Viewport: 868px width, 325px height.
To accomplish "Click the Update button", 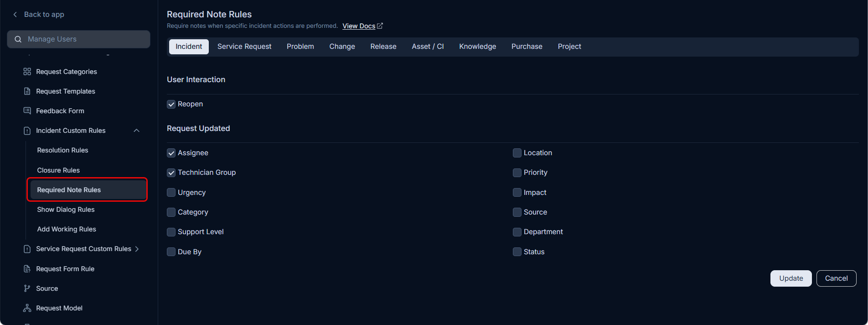I will pyautogui.click(x=791, y=278).
